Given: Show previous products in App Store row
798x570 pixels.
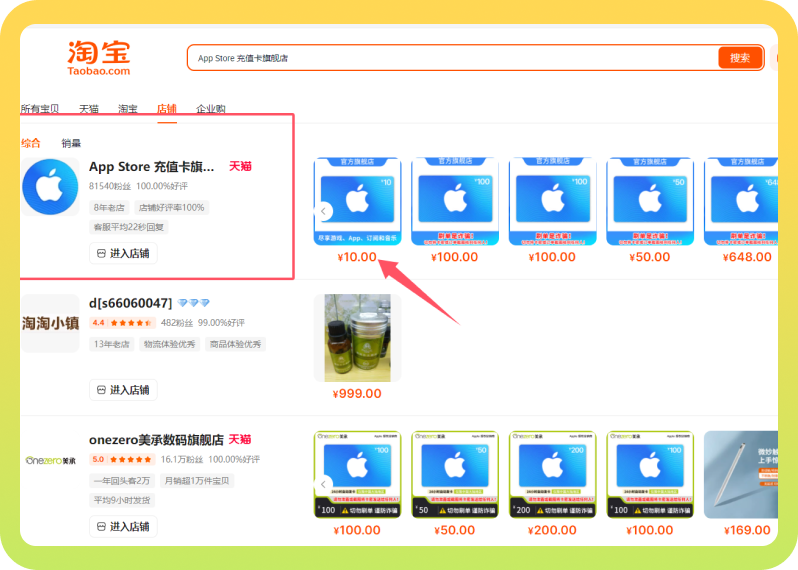Looking at the screenshot, I should coord(323,211).
